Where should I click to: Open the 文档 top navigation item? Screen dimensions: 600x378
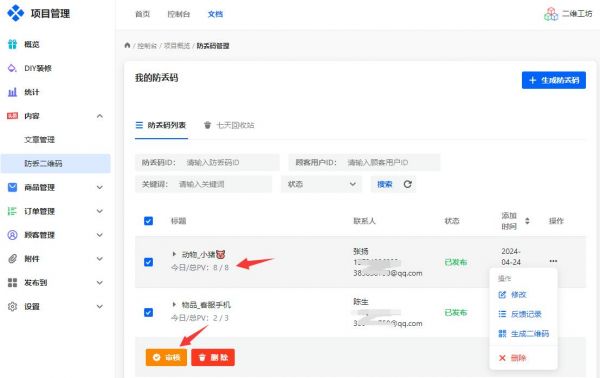[x=215, y=14]
